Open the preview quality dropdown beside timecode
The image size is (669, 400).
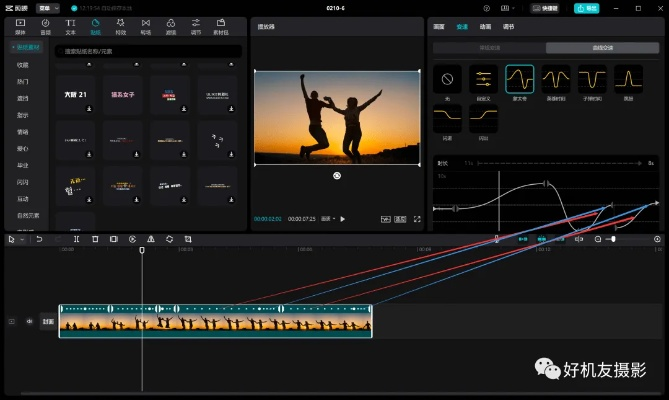click(x=327, y=218)
